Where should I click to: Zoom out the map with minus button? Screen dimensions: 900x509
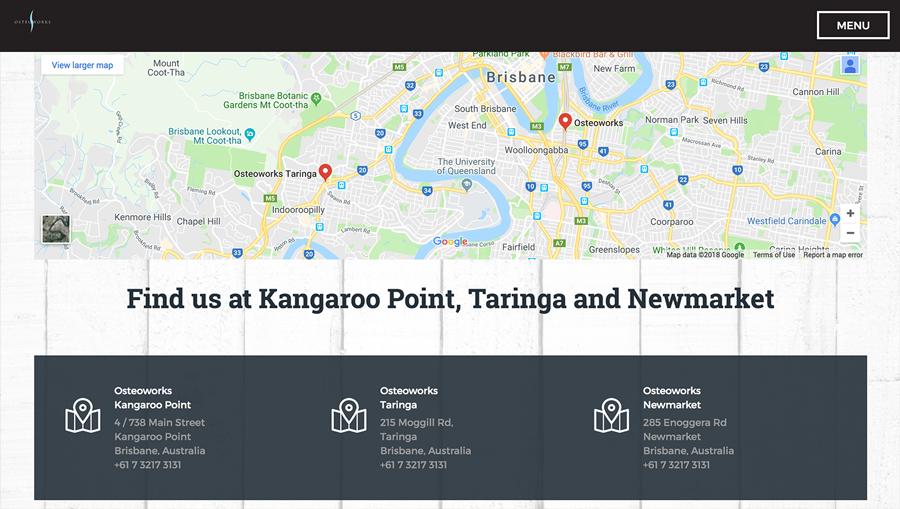click(x=850, y=232)
